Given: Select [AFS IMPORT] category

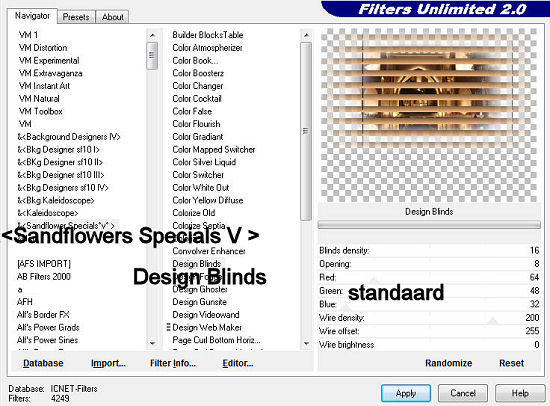Looking at the screenshot, I should 44,264.
